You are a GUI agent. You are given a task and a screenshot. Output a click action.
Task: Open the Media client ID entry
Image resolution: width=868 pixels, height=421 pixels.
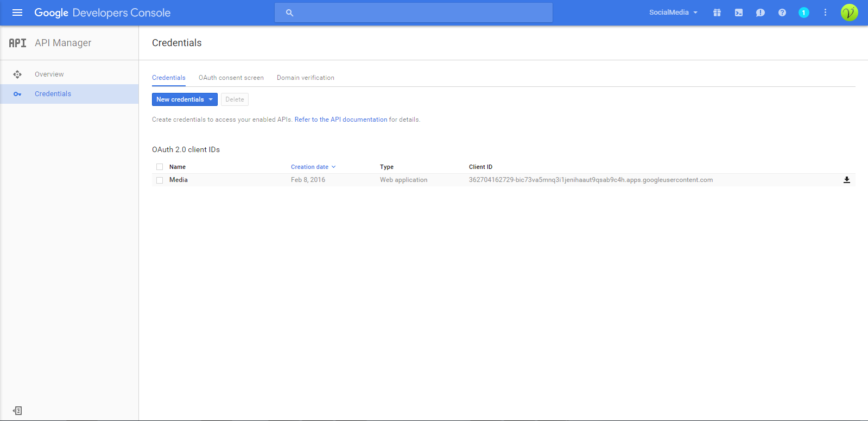(x=179, y=180)
